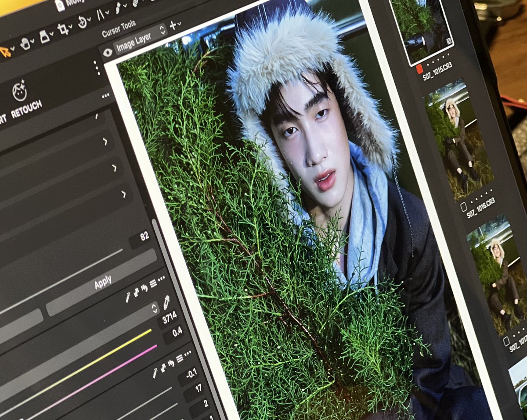Open the Rotate tool dropdown arrow
This screenshot has height=420, width=527.
pos(90,20)
